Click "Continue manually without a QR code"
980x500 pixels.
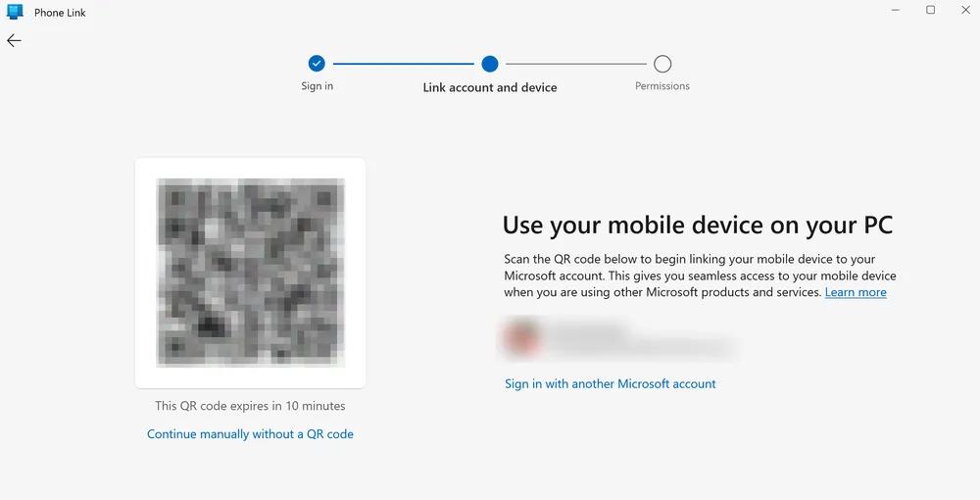click(x=250, y=433)
